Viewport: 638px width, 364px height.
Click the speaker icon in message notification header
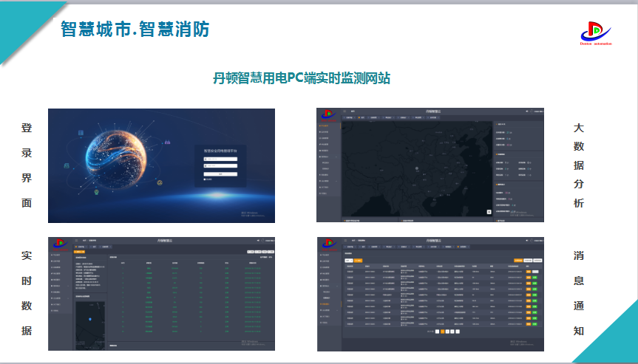click(x=527, y=241)
